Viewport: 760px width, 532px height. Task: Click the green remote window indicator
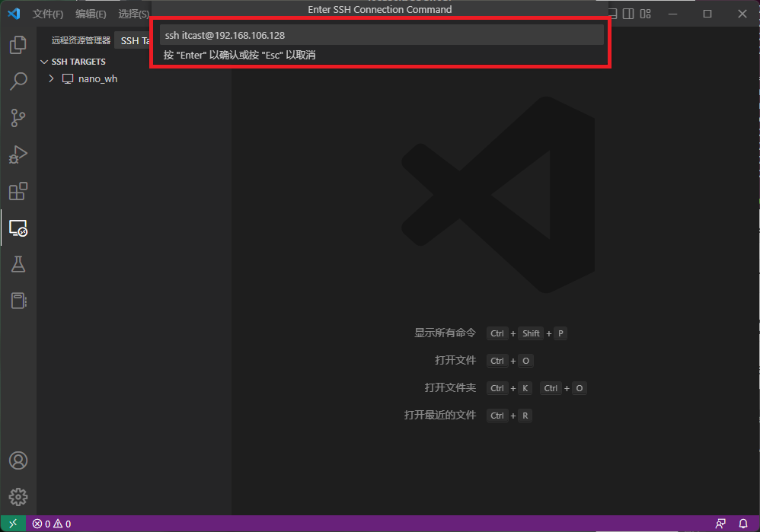[12, 524]
